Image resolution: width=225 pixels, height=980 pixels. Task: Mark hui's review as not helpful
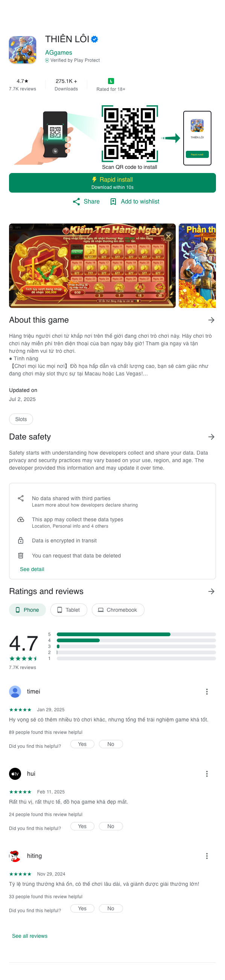[111, 826]
